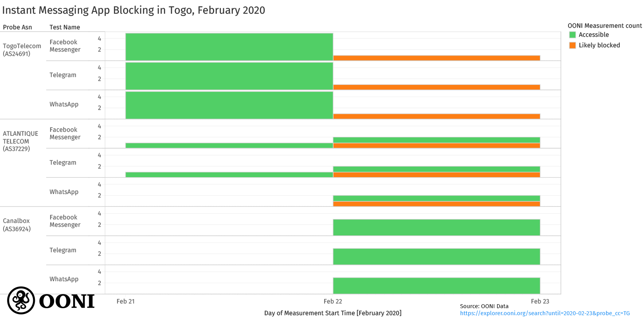Click the Feb 23 axis date label
This screenshot has width=644, height=323.
[540, 301]
